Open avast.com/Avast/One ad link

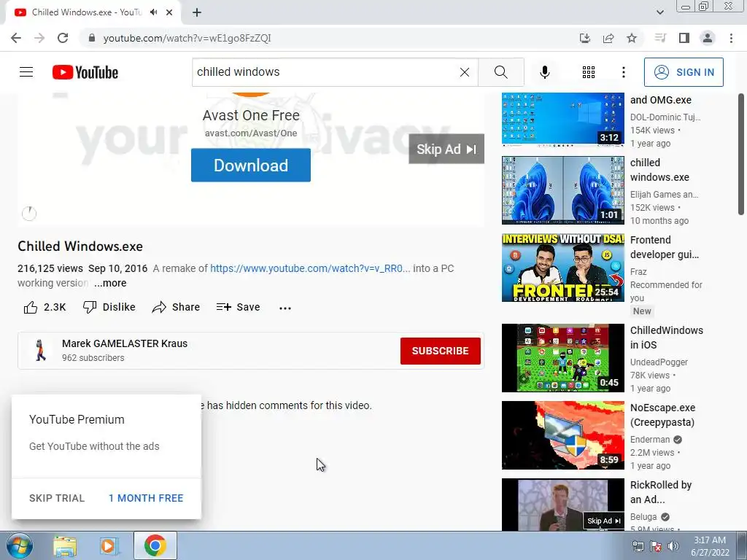[x=251, y=133]
